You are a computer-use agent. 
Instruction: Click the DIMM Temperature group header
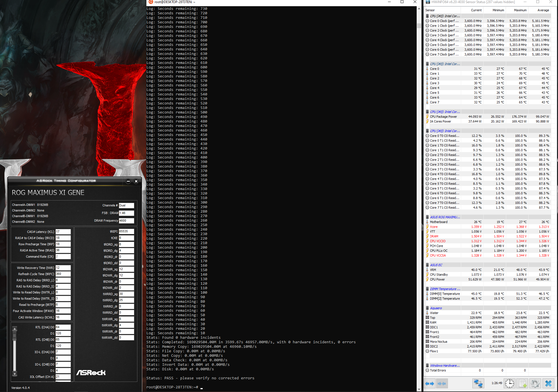tap(445, 289)
